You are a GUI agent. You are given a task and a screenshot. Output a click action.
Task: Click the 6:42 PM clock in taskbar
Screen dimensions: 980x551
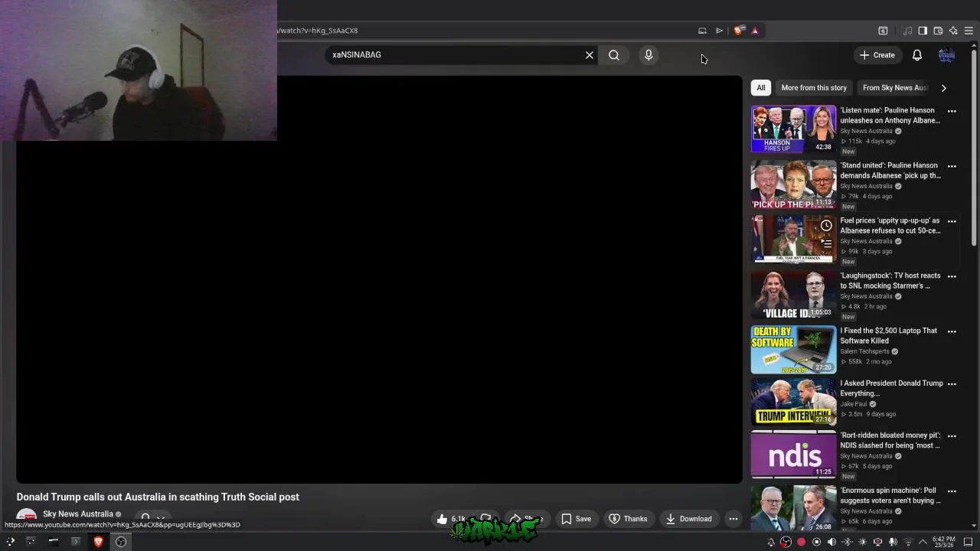943,542
